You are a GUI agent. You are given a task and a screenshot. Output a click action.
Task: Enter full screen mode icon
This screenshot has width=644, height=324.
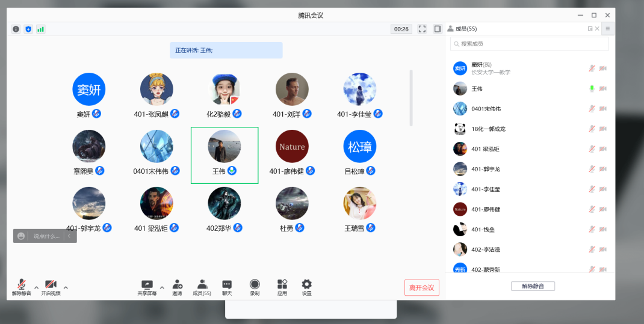(422, 29)
